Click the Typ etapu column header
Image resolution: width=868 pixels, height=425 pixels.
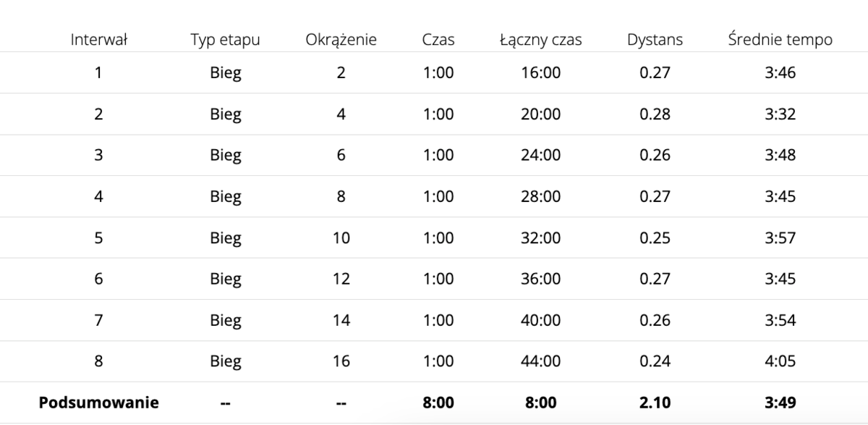226,40
